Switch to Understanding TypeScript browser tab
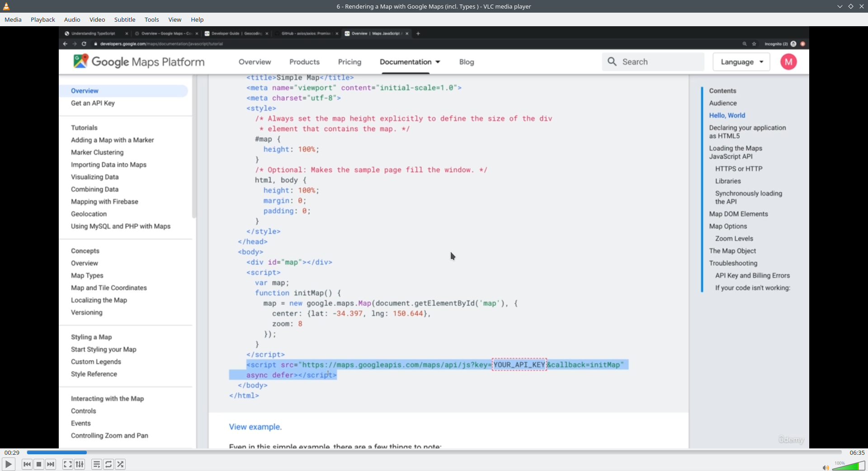 click(93, 33)
